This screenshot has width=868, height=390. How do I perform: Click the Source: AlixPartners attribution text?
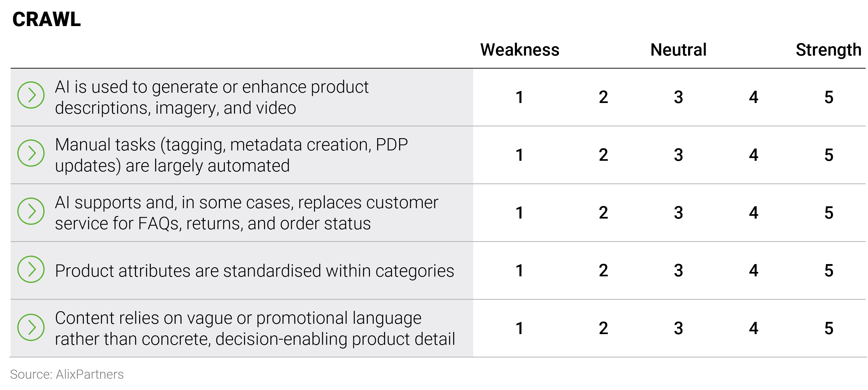click(67, 374)
